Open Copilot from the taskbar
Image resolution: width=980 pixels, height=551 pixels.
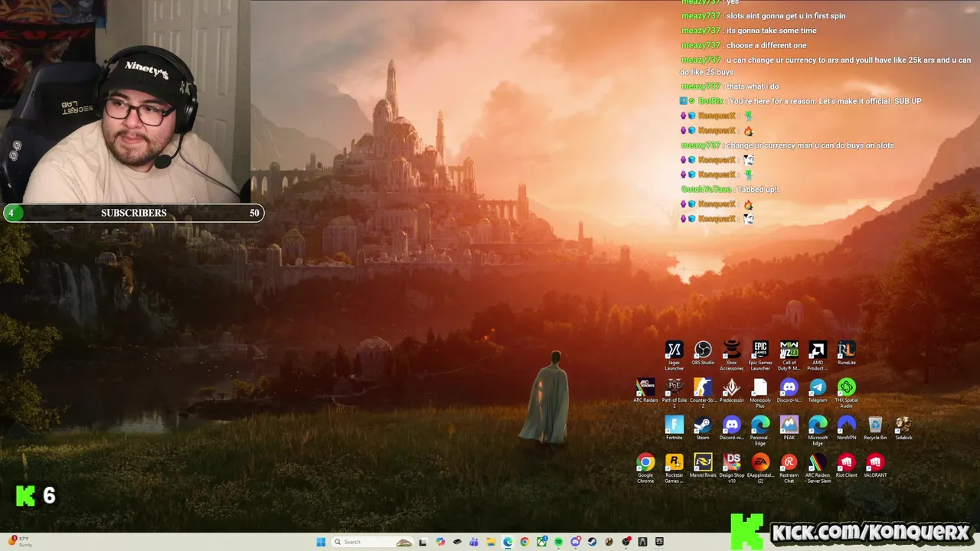[x=440, y=542]
